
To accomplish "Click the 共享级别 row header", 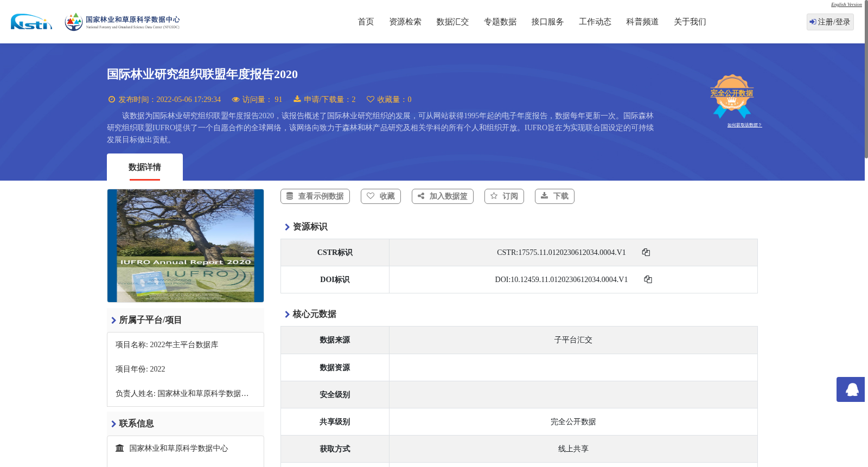I will pos(335,421).
